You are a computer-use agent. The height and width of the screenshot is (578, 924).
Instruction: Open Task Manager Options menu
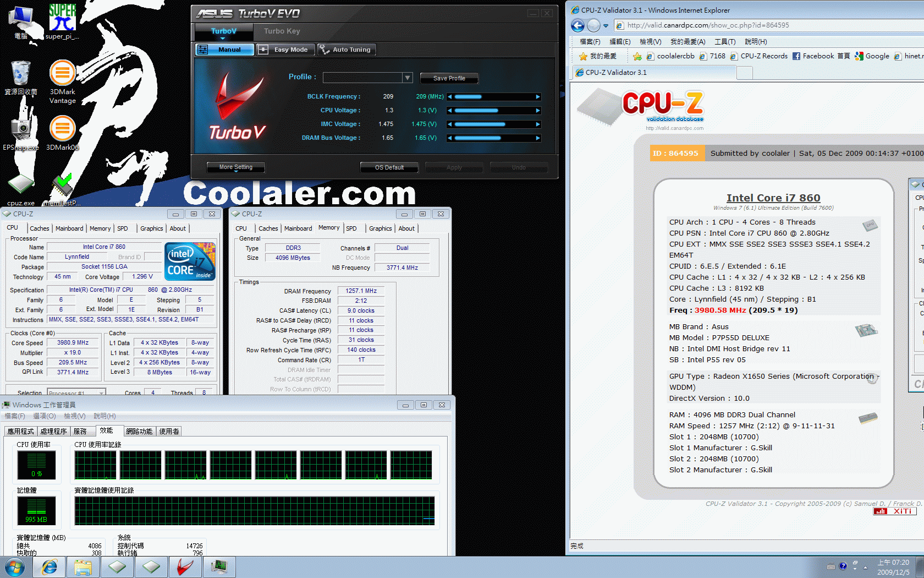44,416
